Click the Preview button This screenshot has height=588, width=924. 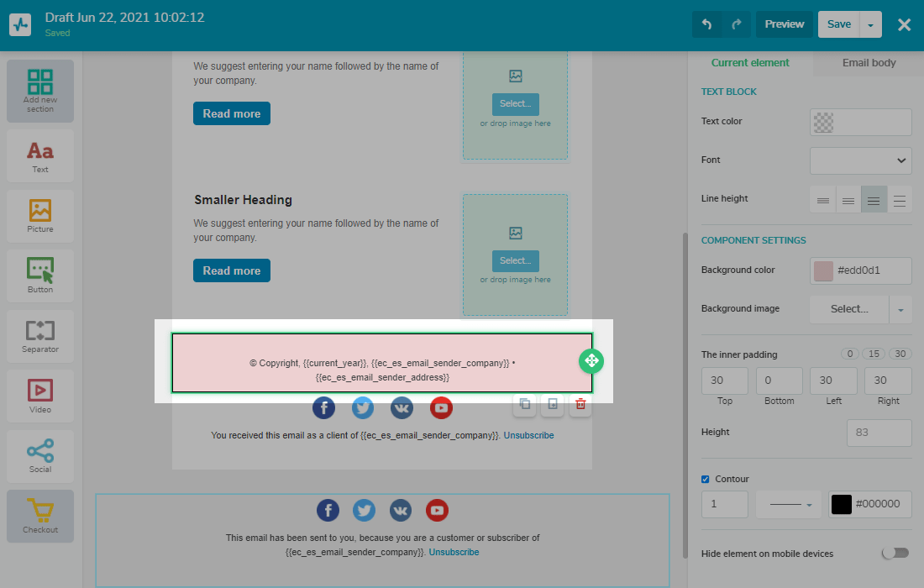pyautogui.click(x=784, y=24)
